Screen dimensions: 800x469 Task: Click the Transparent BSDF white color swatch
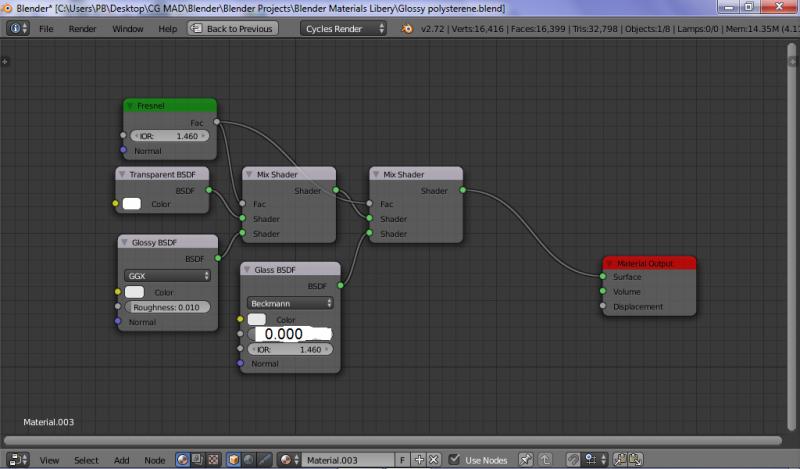pyautogui.click(x=132, y=204)
